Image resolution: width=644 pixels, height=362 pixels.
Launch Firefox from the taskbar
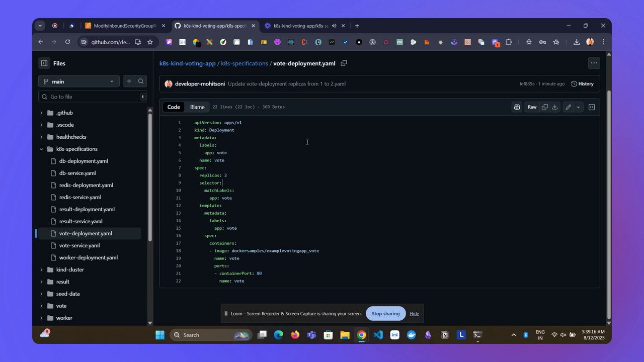pyautogui.click(x=295, y=335)
